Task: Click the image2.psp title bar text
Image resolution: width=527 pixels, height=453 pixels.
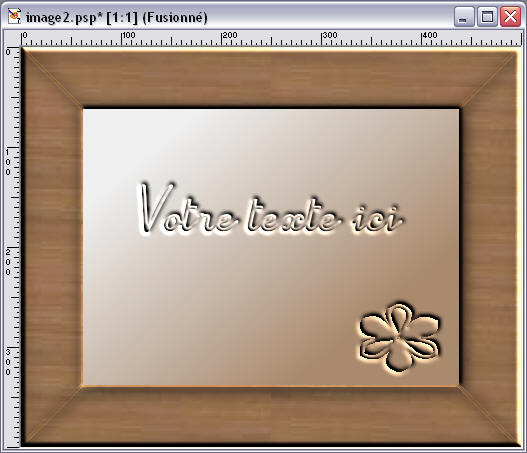Action: (x=117, y=17)
